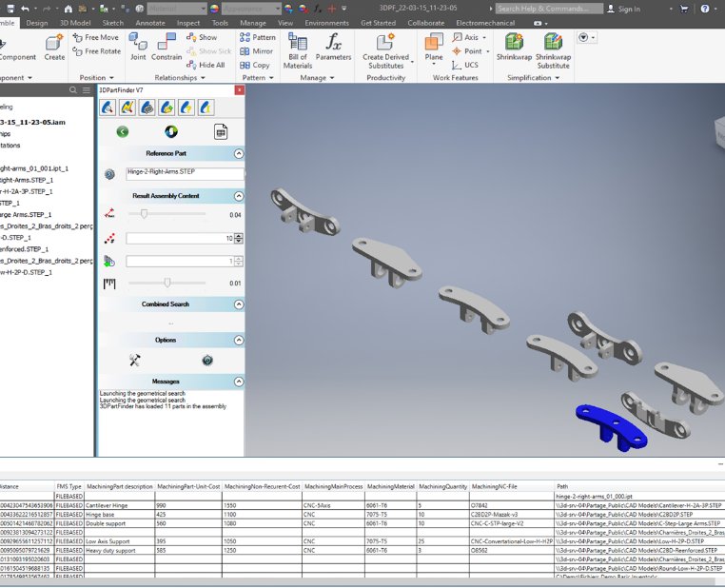The image size is (725, 588).
Task: Collapse the Reference Part section
Action: (239, 153)
